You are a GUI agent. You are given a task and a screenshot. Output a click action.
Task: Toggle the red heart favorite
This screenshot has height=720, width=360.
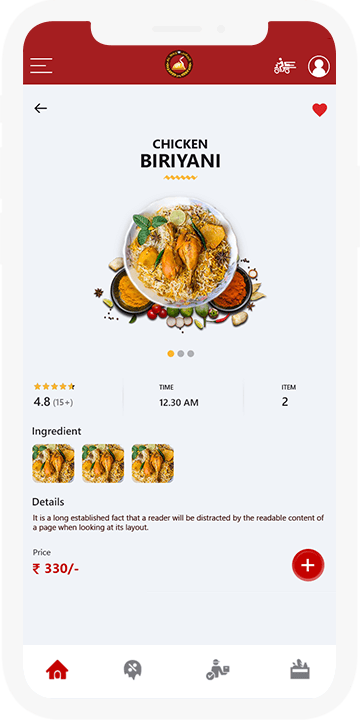click(320, 110)
